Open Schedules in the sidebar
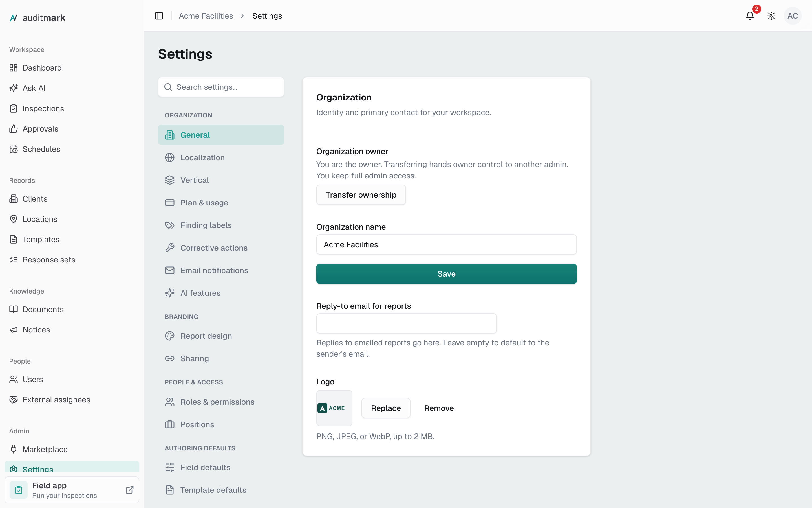This screenshot has height=508, width=812. 72,149
